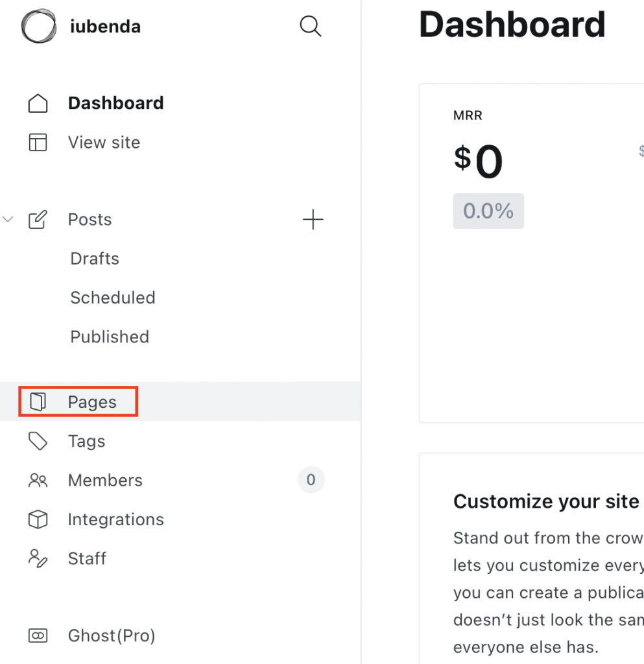The height and width of the screenshot is (664, 644).
Task: Switch to the Dashboard view
Action: pyautogui.click(x=115, y=102)
